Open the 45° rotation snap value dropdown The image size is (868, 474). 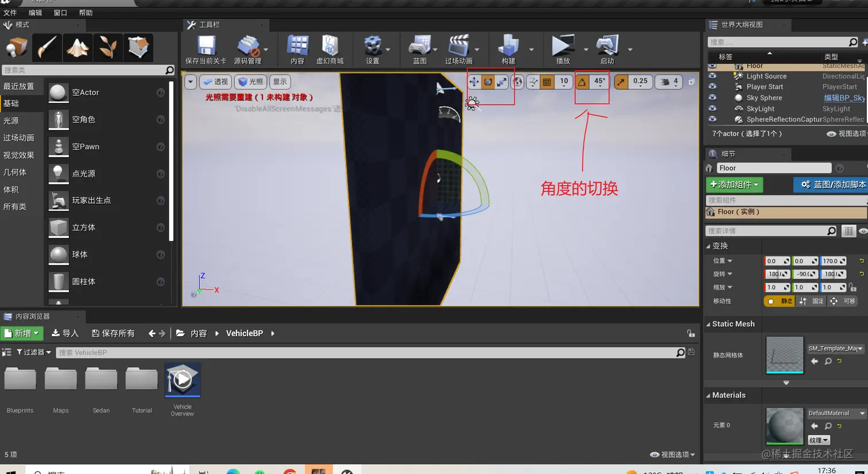point(599,82)
